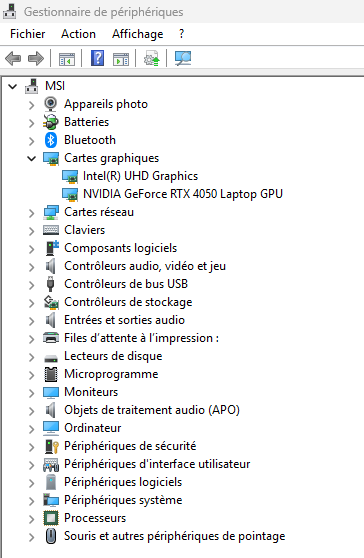
Task: Click the icon next to NVIDIA GeForce RTX 4050
Action: point(70,194)
